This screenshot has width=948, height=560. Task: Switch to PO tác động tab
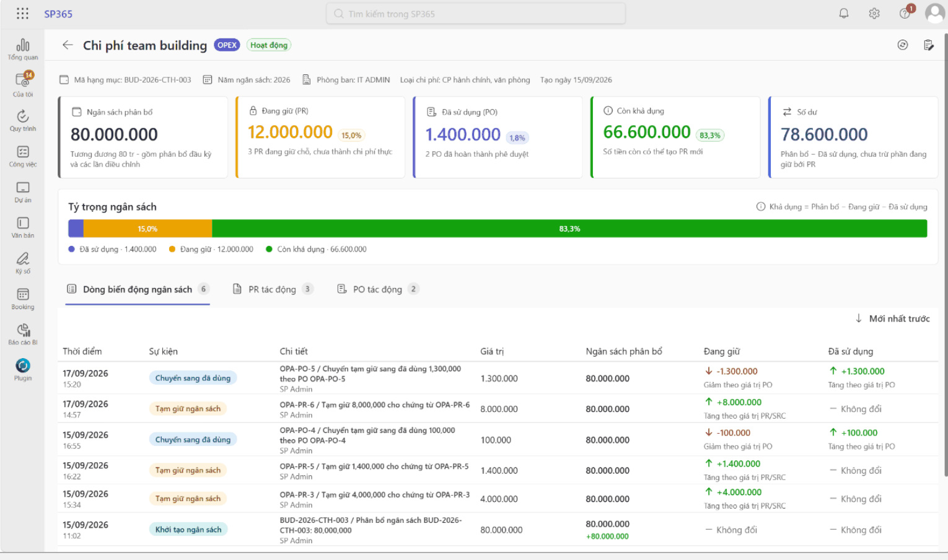tap(377, 289)
